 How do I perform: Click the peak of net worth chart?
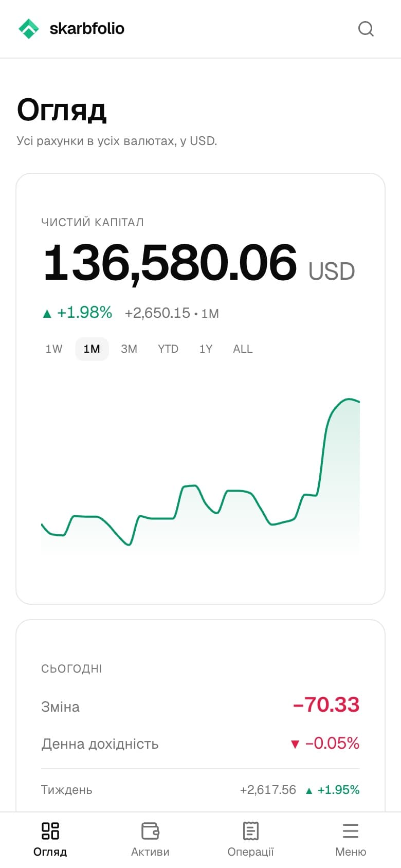[x=349, y=399]
